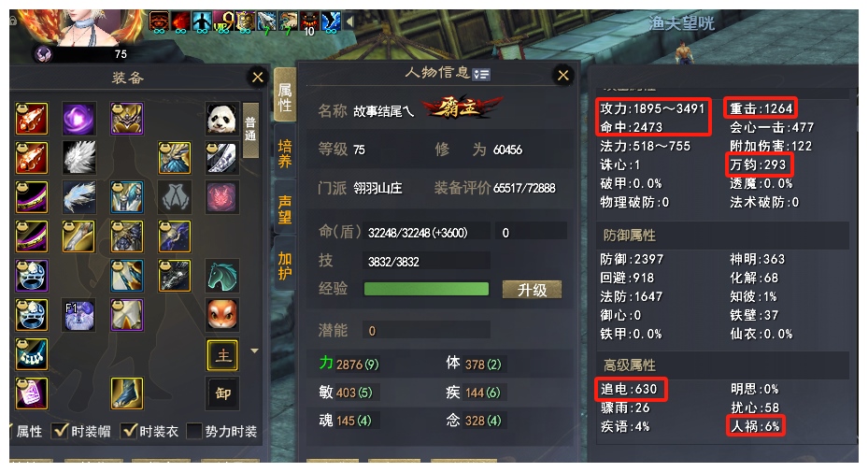The image size is (868, 472).
Task: Enable the 势力时装 checkbox
Action: coord(194,431)
